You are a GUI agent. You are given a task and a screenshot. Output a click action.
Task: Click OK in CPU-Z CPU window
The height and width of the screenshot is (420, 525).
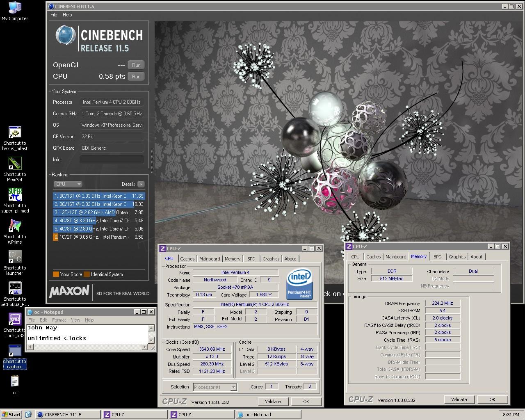306,402
